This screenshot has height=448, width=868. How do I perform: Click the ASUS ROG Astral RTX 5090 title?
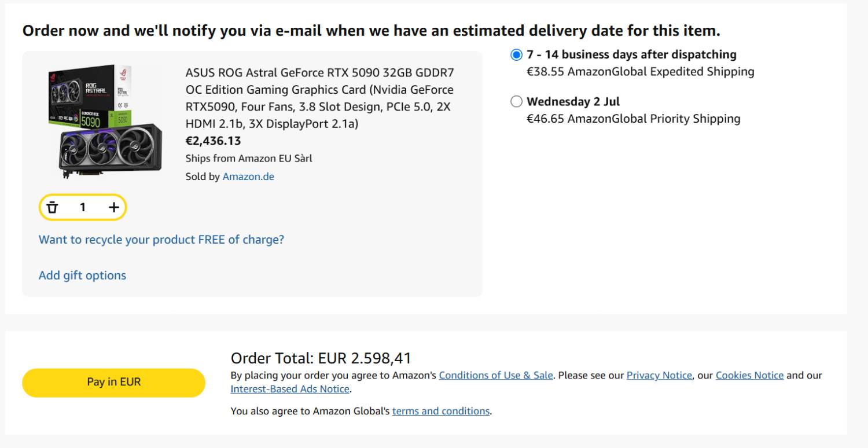click(x=319, y=98)
